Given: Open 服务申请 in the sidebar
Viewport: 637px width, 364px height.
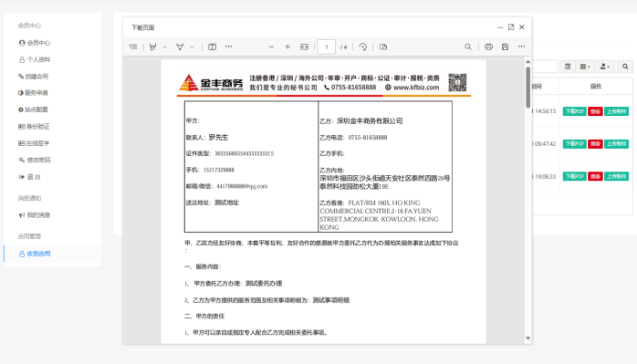Looking at the screenshot, I should coord(34,93).
